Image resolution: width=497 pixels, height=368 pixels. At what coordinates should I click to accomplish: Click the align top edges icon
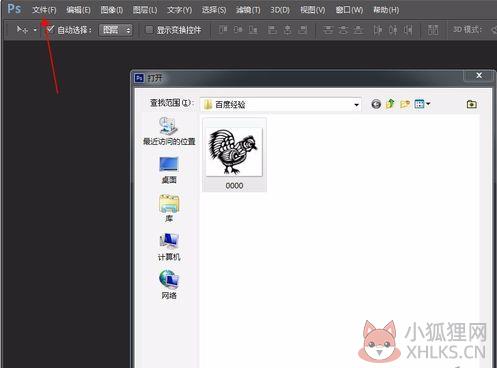[x=223, y=30]
